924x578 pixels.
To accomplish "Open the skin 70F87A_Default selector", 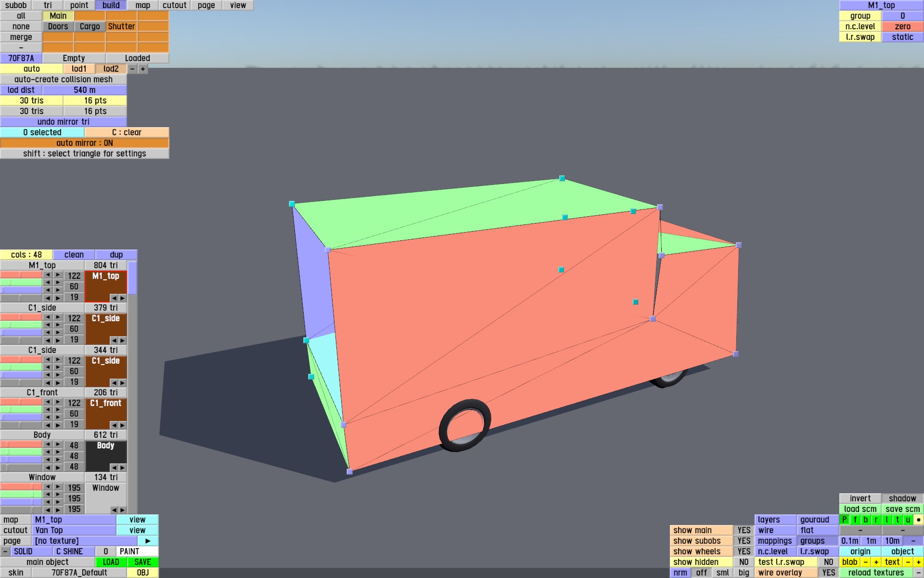I will point(79,573).
